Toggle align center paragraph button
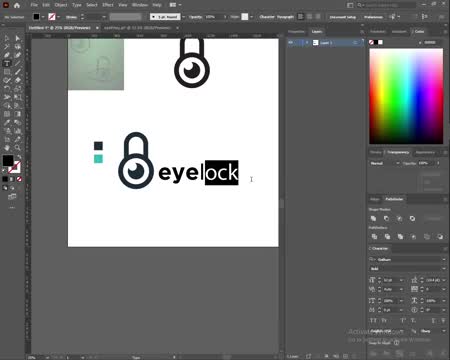The image size is (450, 360). click(310, 17)
